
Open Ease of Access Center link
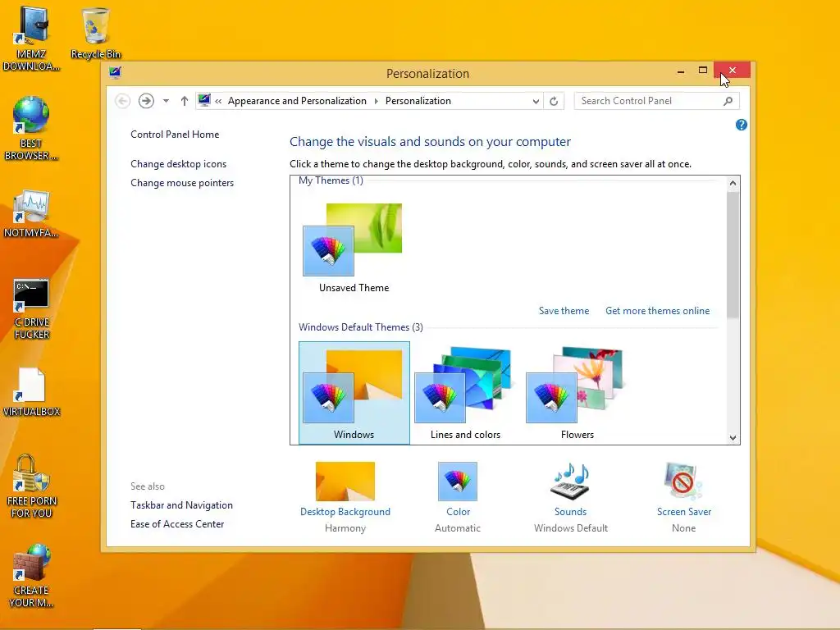[x=177, y=524]
